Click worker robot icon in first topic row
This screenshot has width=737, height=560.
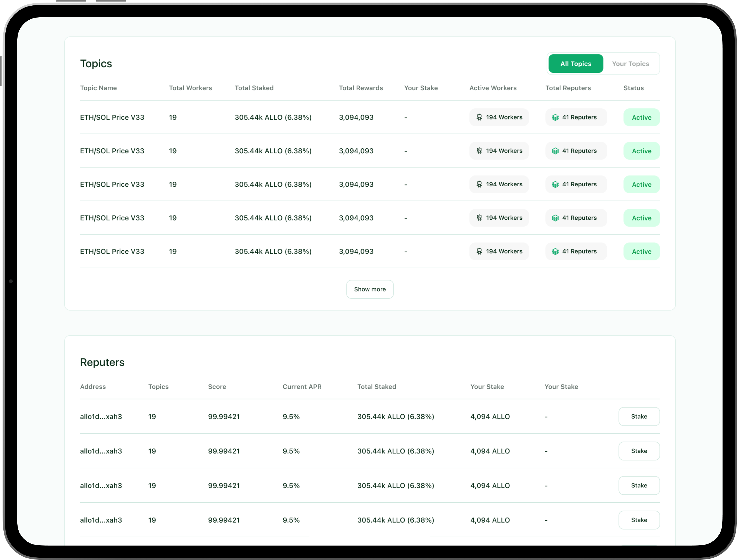click(x=479, y=117)
